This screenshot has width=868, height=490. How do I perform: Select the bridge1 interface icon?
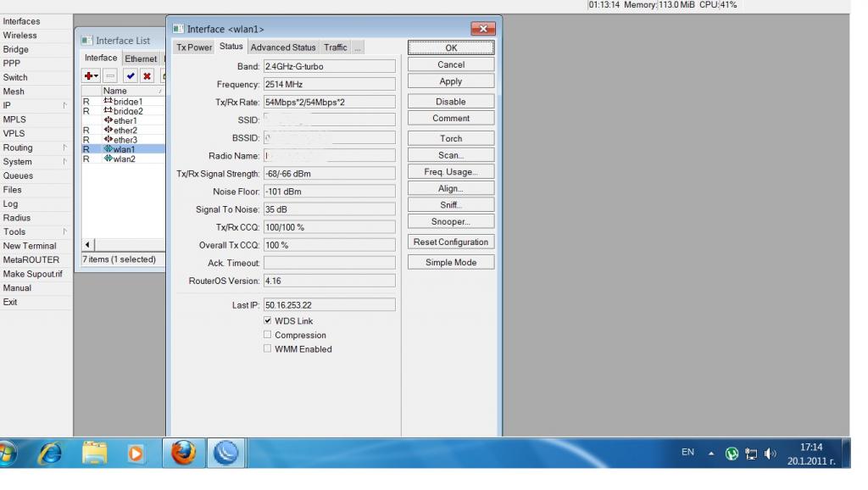click(108, 101)
